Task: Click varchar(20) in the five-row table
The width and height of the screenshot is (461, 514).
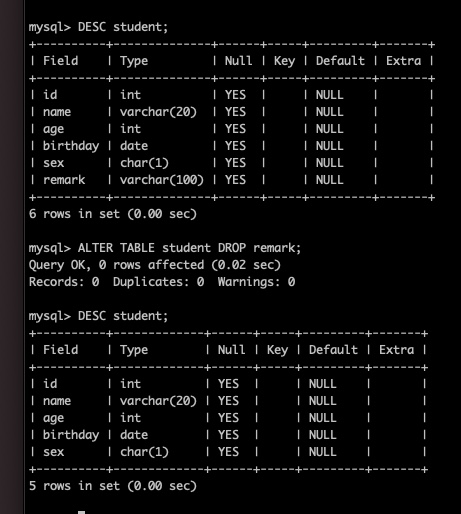Action: pyautogui.click(x=158, y=401)
